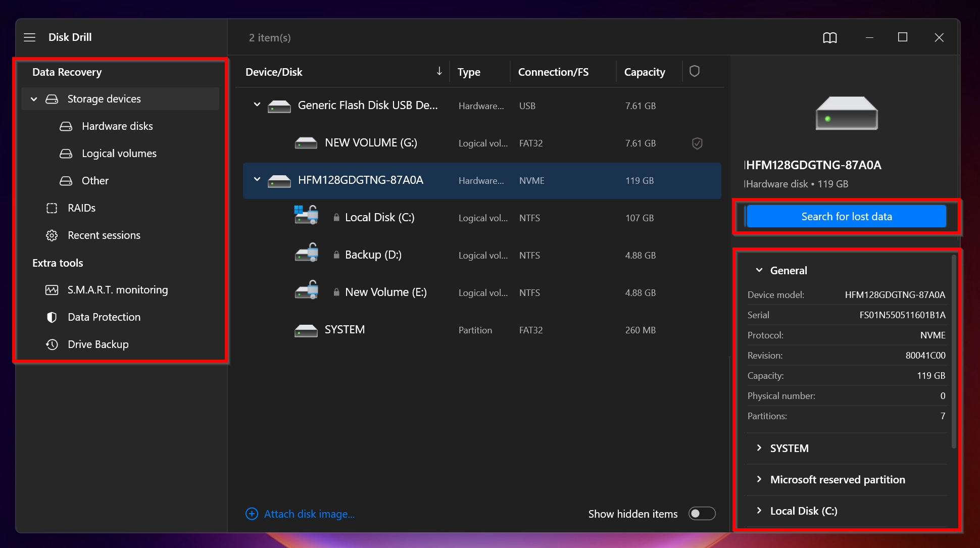Toggle the lock icon on Local Disk C
980x548 pixels.
pos(336,218)
